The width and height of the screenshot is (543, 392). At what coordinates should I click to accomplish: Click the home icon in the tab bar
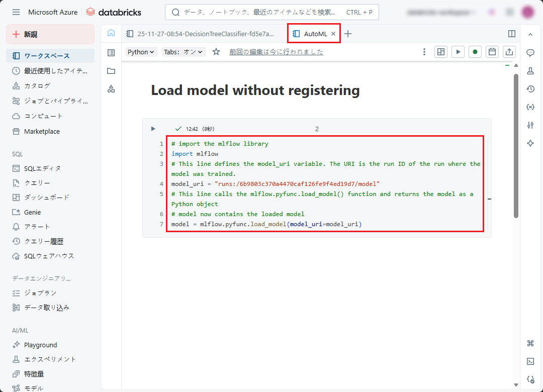[x=111, y=34]
